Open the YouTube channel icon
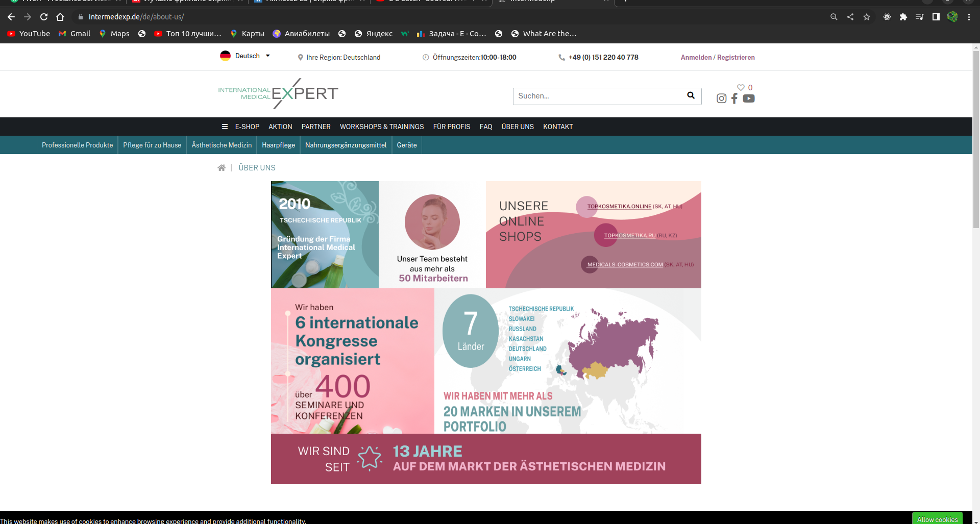Viewport: 980px width, 524px height. (x=749, y=98)
